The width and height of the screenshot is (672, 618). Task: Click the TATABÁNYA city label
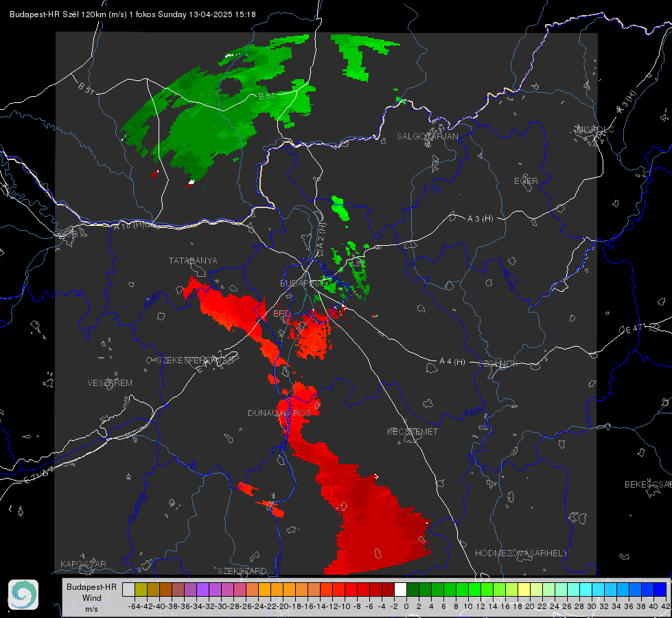click(193, 261)
